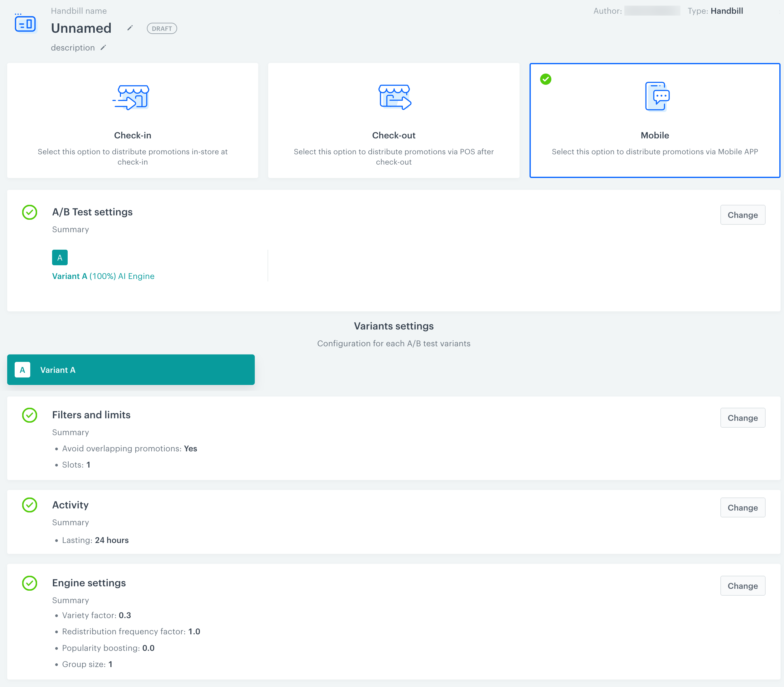Click the green check beside Activity

29,505
